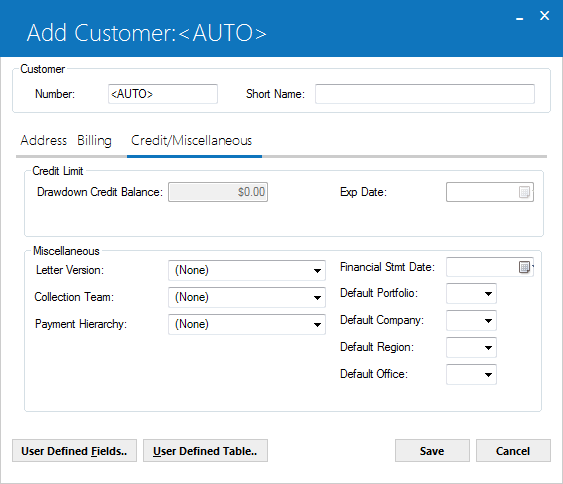
Task: Close the Add Customer window
Action: pyautogui.click(x=545, y=15)
